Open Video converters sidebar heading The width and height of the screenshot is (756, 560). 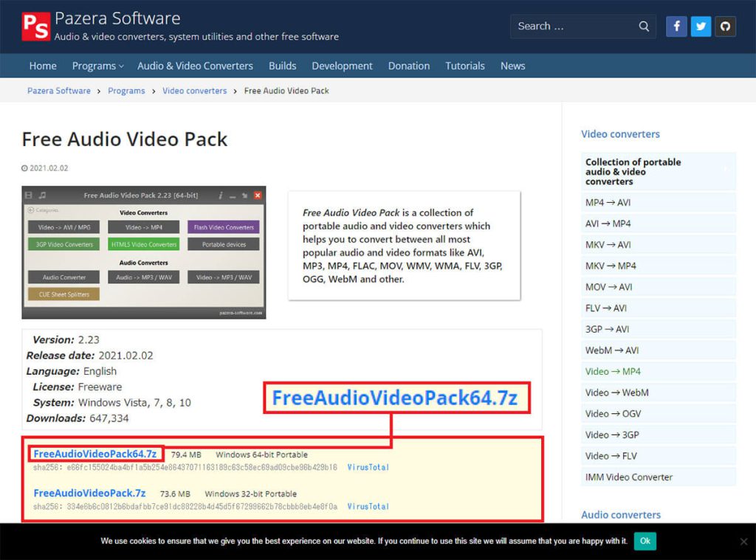[x=620, y=134]
